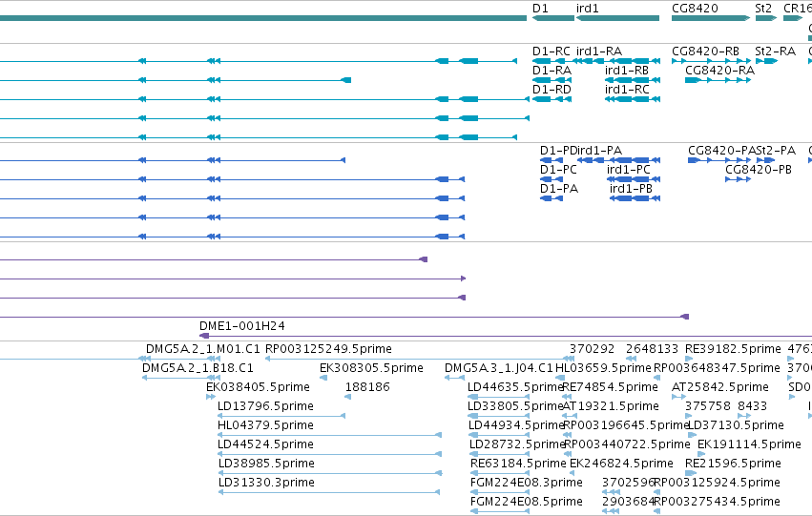This screenshot has height=516, width=812.
Task: Click the EK038405.5prime label
Action: click(258, 387)
